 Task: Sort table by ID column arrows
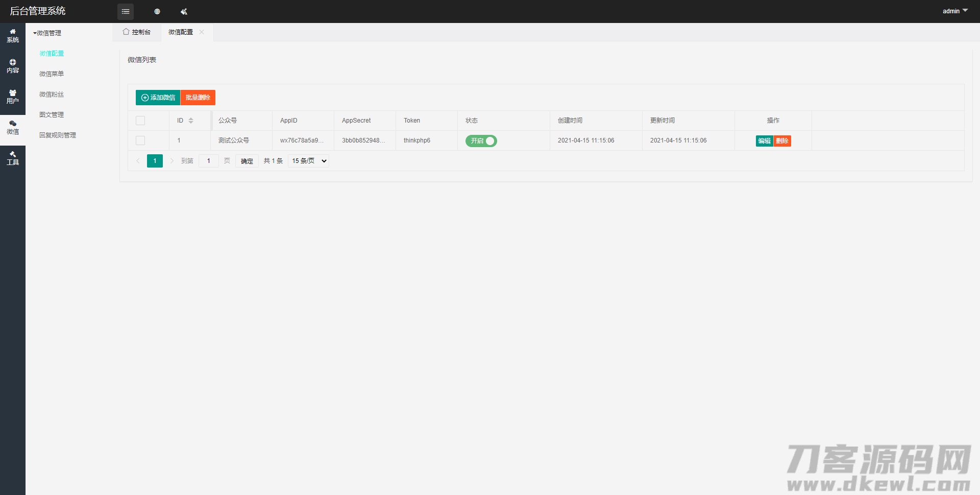point(191,121)
